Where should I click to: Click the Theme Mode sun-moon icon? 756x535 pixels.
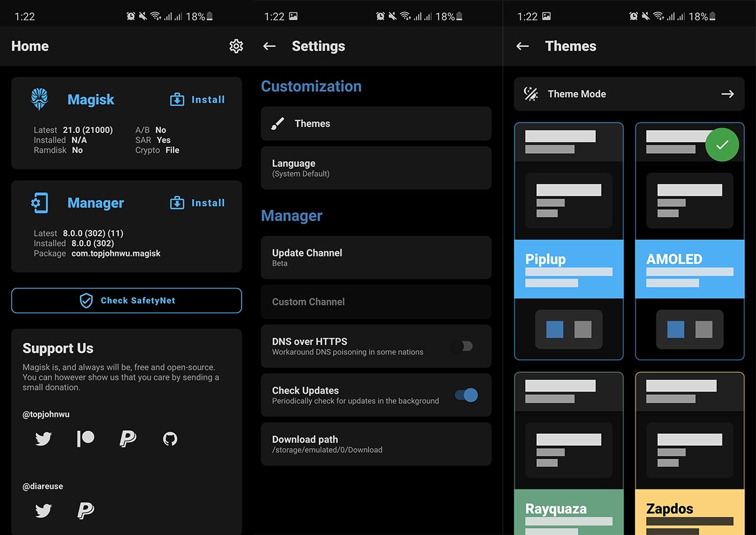(x=531, y=94)
